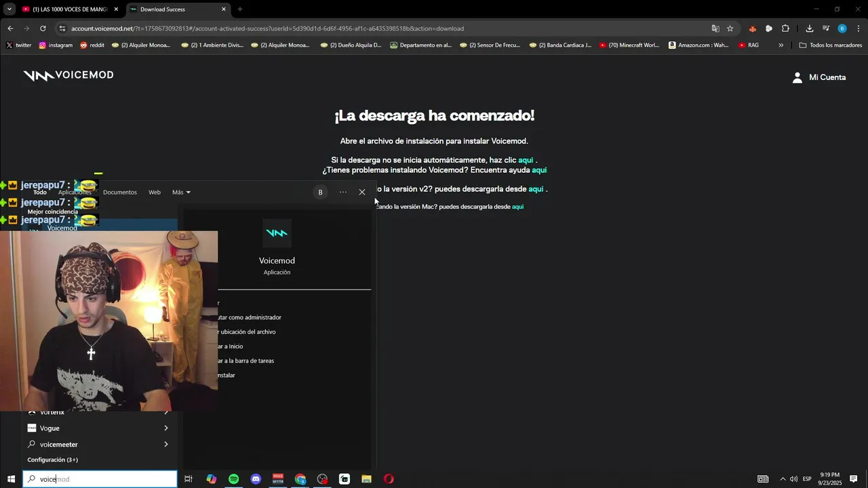This screenshot has width=868, height=488.
Task: Go back in browser history
Action: (10, 28)
